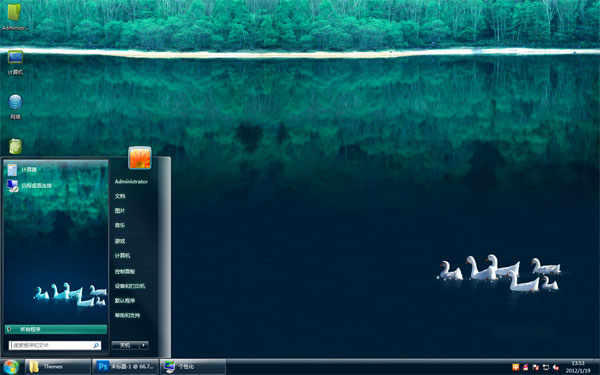Image resolution: width=600 pixels, height=375 pixels.
Task: Switch to Photoshop 未标题-1 taskbar button
Action: 125,367
